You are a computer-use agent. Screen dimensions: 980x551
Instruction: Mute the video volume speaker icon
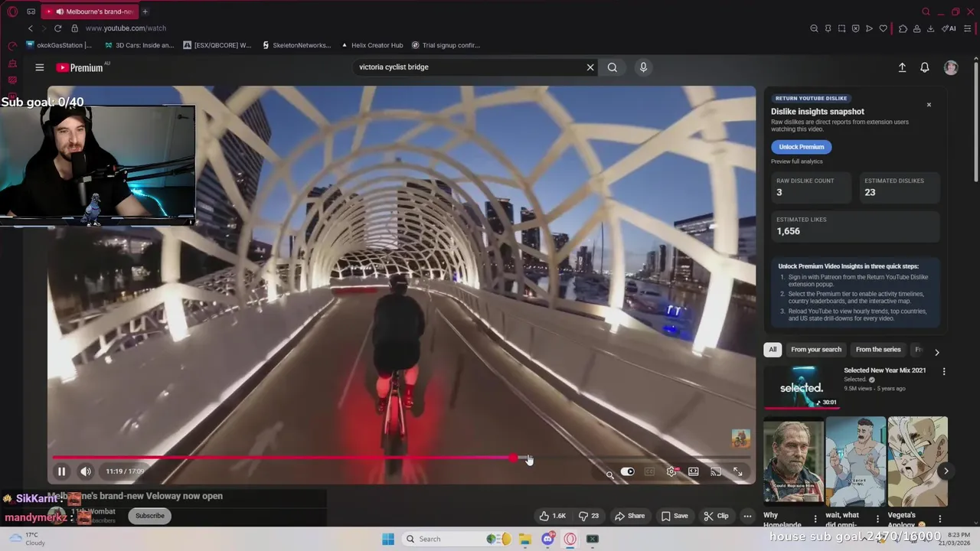(x=86, y=471)
